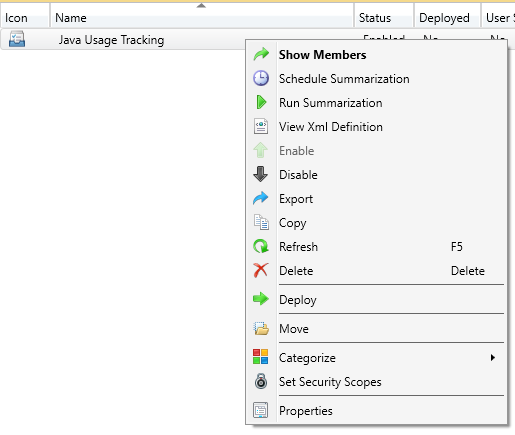This screenshot has height=435, width=515.
Task: Select the Java Usage Tracking row text
Action: [x=111, y=40]
